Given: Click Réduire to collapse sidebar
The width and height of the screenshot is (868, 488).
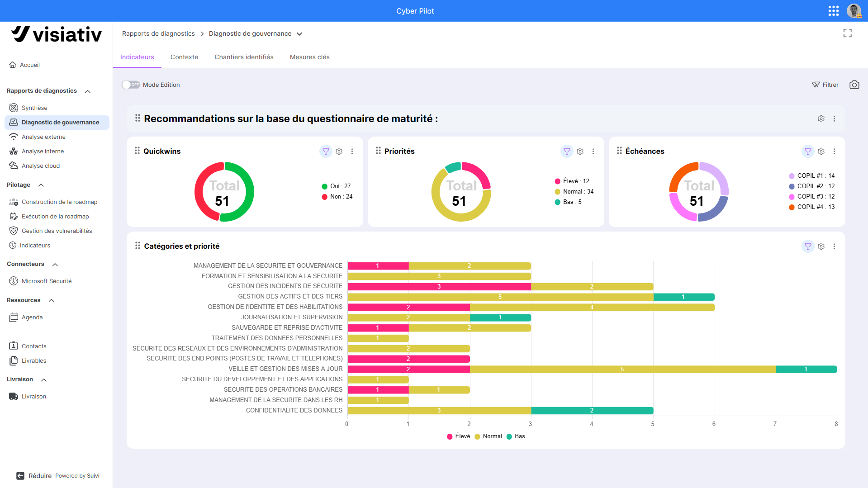Looking at the screenshot, I should [33, 476].
